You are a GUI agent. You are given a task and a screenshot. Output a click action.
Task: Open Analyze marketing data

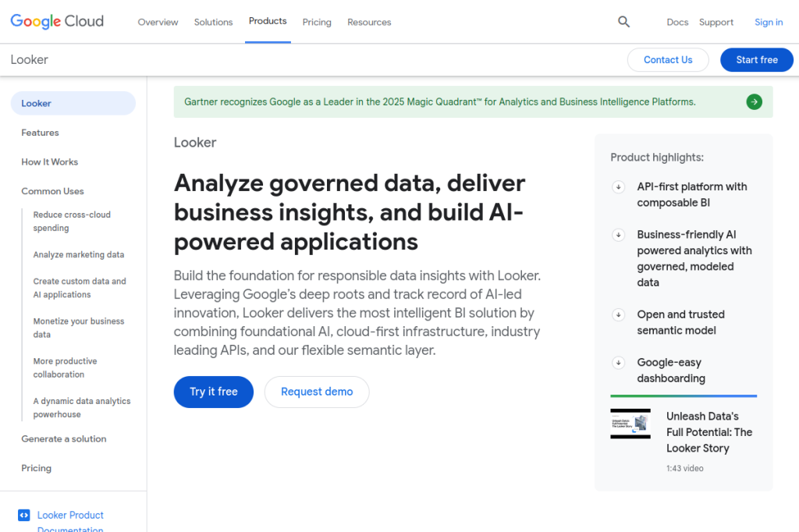(79, 255)
